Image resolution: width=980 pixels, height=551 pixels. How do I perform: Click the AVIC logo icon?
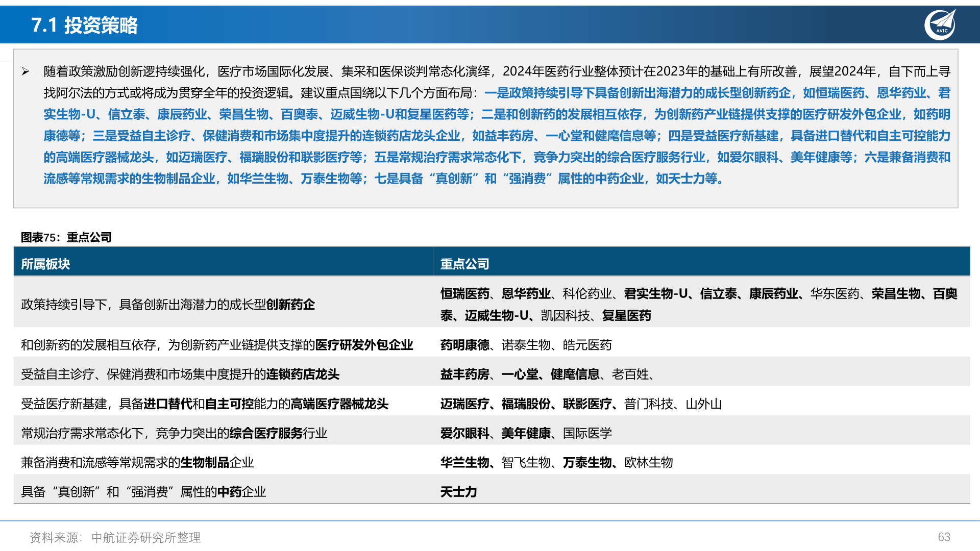(940, 24)
